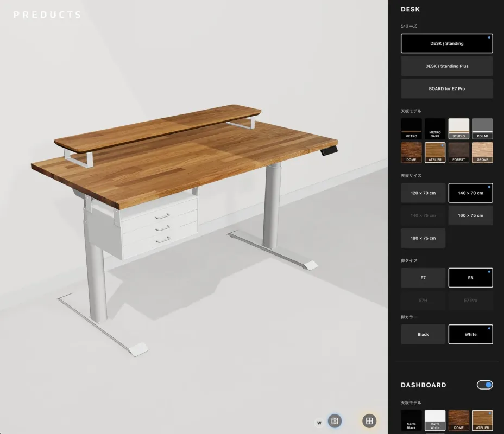Screen dimensions: 504x434
Task: Pick the METRO tabletop swatch
Action: 411,129
